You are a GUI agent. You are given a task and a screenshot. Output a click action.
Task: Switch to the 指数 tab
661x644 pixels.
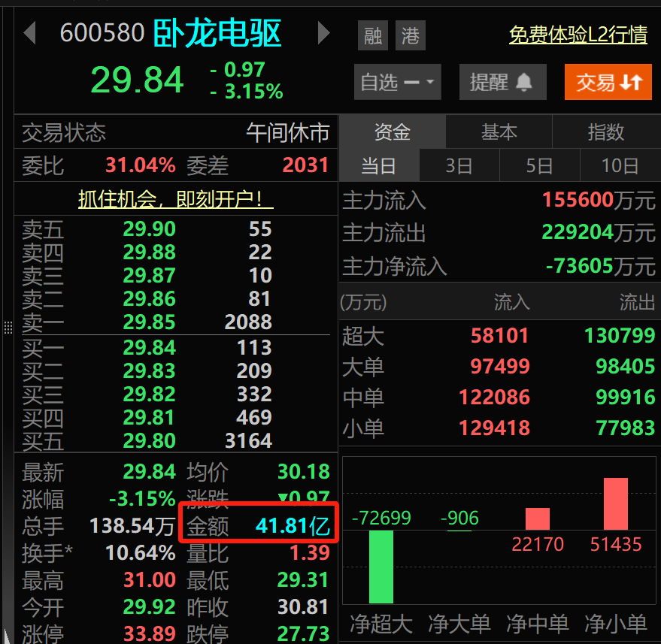[x=606, y=132]
